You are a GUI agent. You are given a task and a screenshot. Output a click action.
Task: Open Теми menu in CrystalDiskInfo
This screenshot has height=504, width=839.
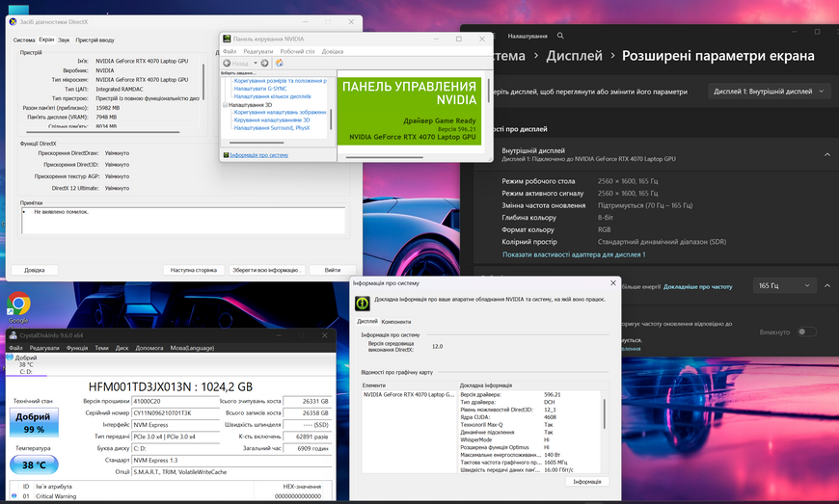[x=101, y=348]
